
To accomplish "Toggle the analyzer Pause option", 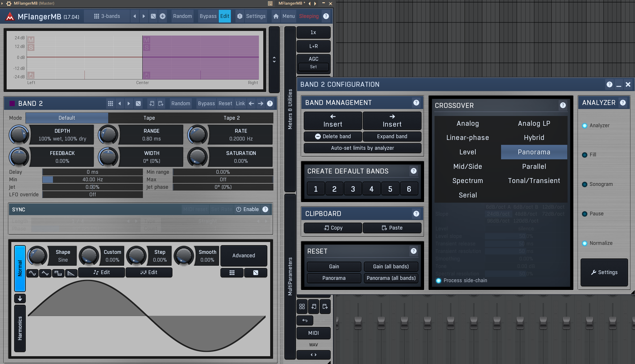I will (x=593, y=214).
